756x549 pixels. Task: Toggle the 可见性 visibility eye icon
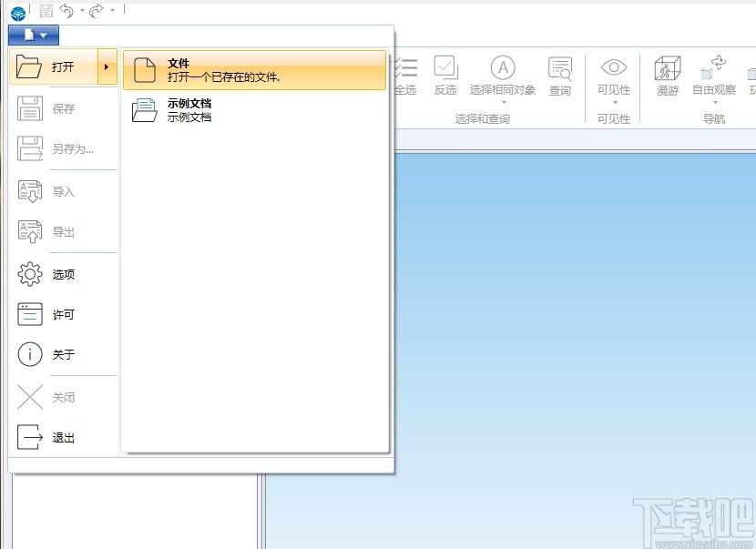(x=613, y=68)
